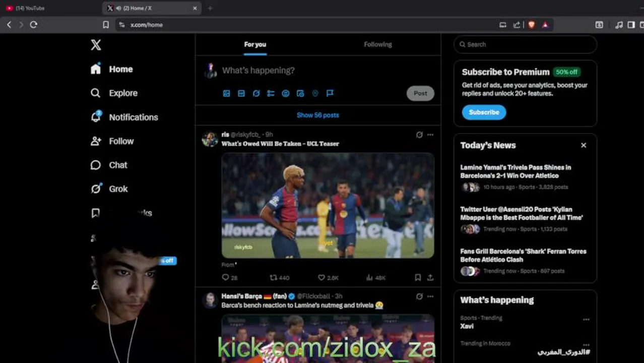Share the ris UCL Teaser post

click(430, 277)
